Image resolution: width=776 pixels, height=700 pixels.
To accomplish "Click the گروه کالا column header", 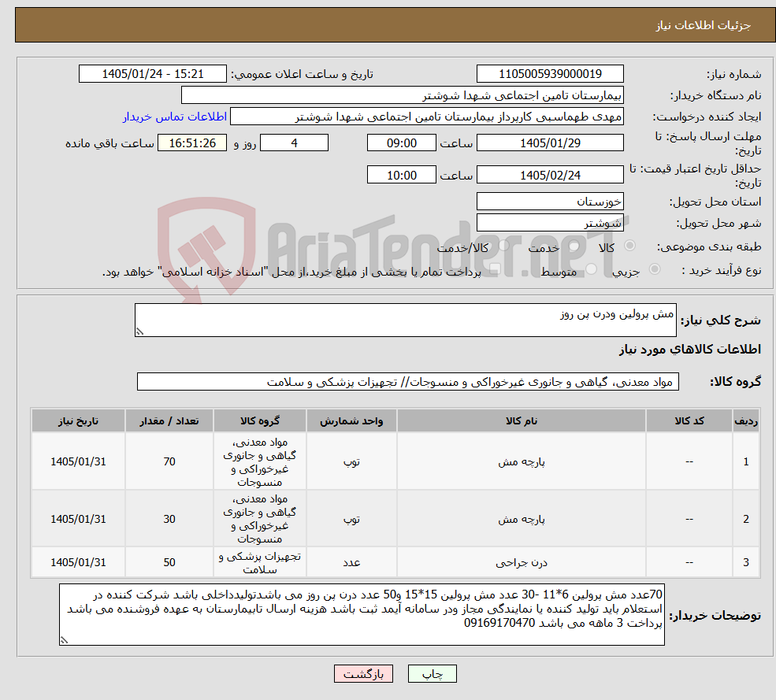I will tap(260, 420).
